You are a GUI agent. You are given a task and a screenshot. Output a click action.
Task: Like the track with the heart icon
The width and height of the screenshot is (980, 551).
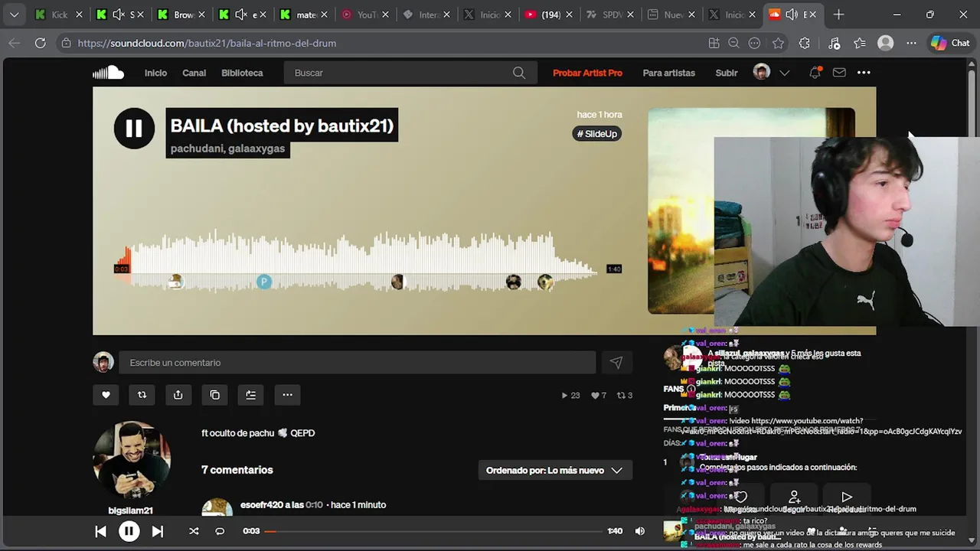click(x=106, y=395)
